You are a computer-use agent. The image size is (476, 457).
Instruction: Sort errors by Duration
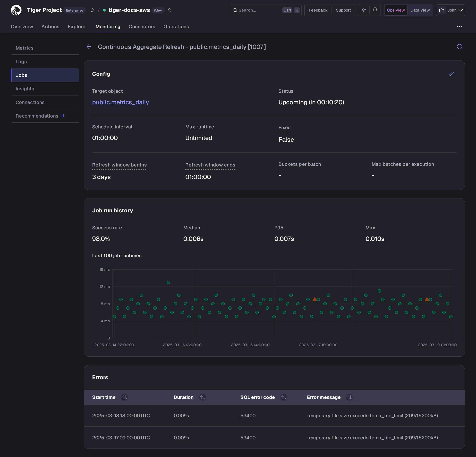pyautogui.click(x=202, y=397)
